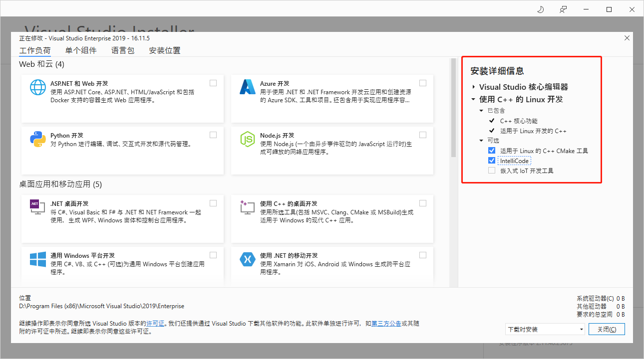644x359 pixels.
Task: Toggle dark theme with the moon icon
Action: [x=540, y=9]
